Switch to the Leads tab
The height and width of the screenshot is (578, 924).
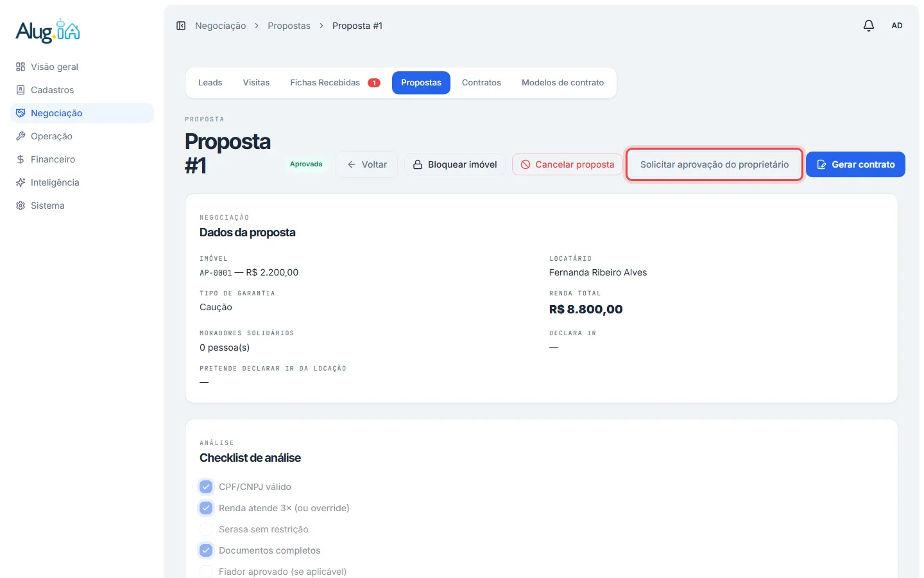(x=210, y=83)
